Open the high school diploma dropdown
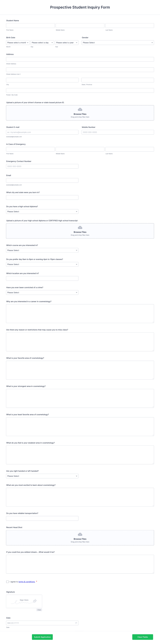The image size is (160, 644). click(x=42, y=211)
